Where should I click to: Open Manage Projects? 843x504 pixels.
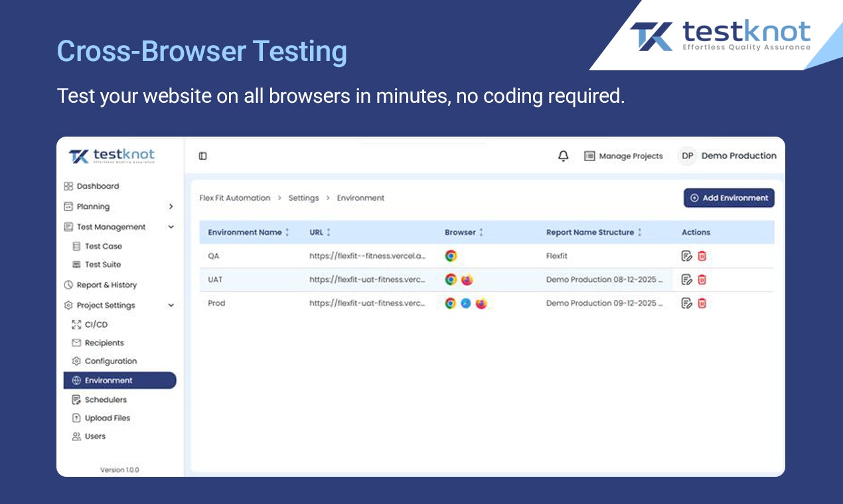point(623,156)
